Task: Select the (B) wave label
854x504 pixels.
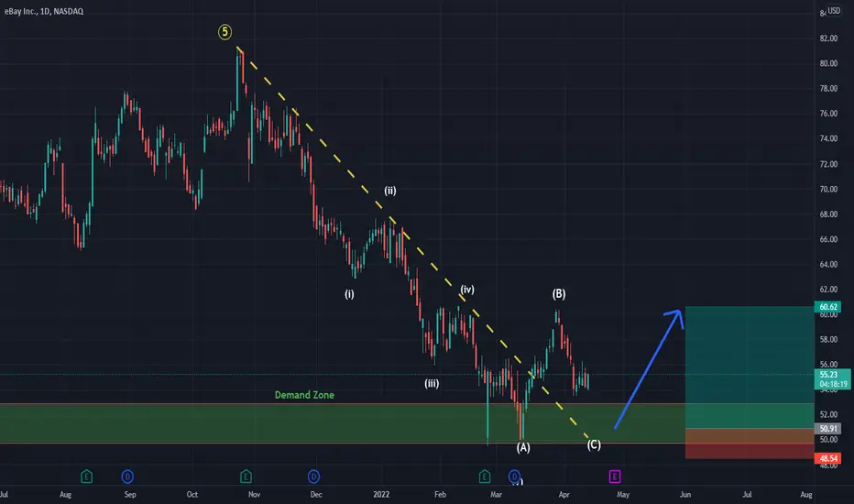Action: 558,293
